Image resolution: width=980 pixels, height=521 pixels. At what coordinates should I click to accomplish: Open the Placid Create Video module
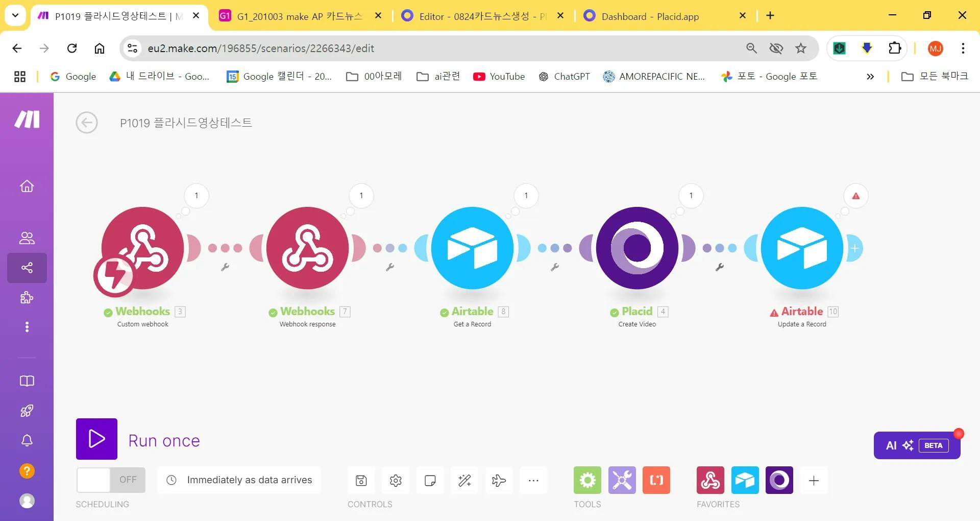638,248
